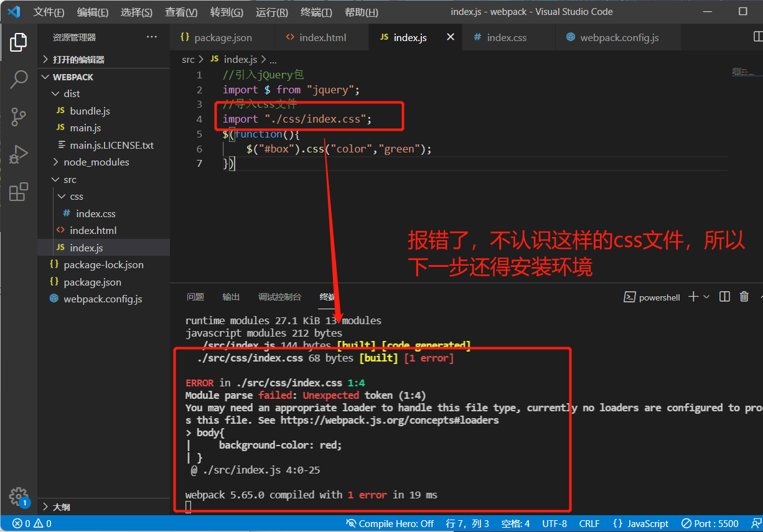
Task: Click the powershell terminal label
Action: coord(652,297)
